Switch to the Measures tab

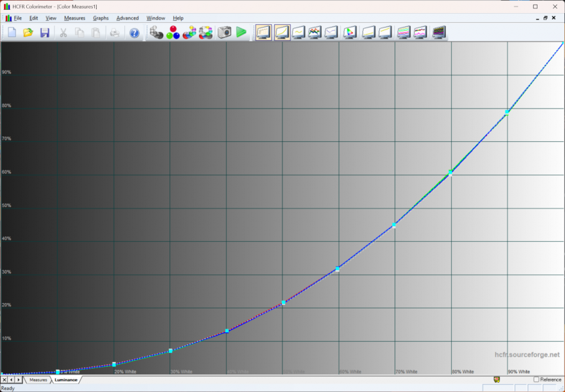38,380
